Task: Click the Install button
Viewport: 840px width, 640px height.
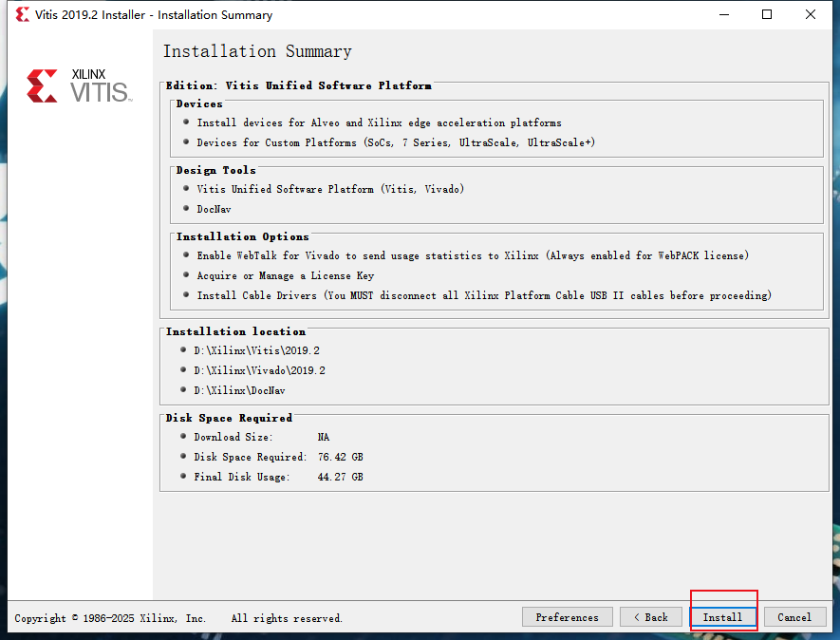Action: coord(722,617)
